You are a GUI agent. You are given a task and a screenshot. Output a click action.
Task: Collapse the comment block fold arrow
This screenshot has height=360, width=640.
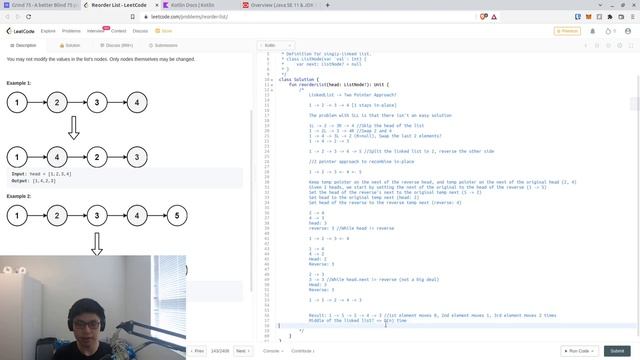[272, 90]
